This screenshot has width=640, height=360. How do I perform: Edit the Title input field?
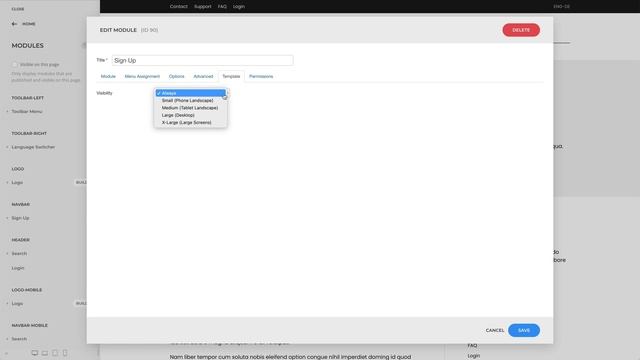pos(202,60)
